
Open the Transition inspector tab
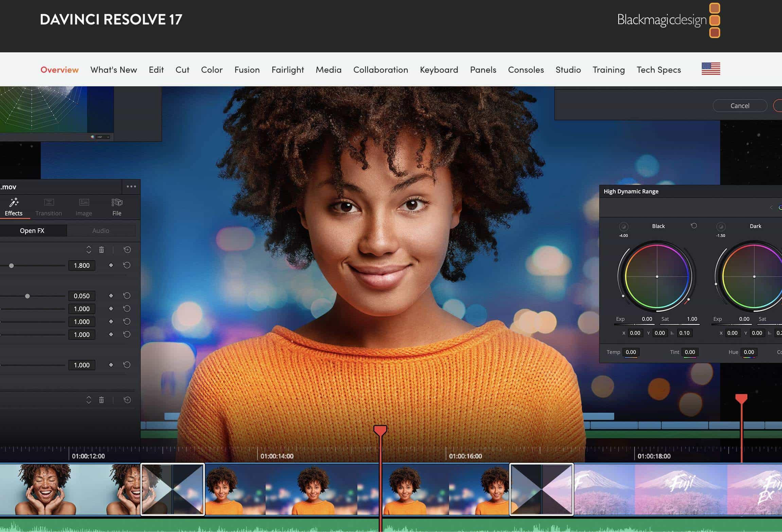pyautogui.click(x=49, y=207)
